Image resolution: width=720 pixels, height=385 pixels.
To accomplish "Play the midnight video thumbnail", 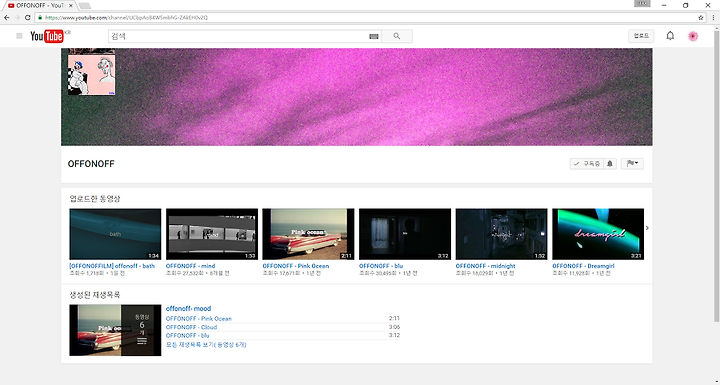I will click(x=501, y=234).
